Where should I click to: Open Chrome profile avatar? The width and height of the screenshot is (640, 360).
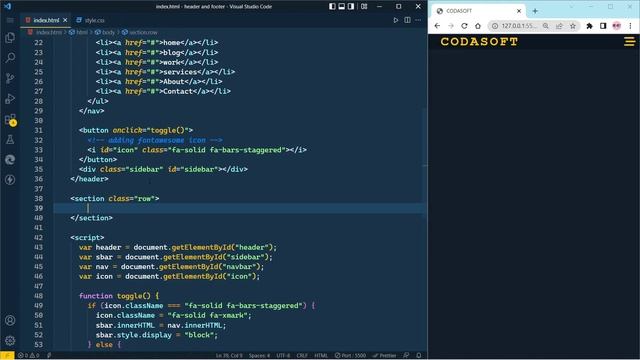point(617,26)
